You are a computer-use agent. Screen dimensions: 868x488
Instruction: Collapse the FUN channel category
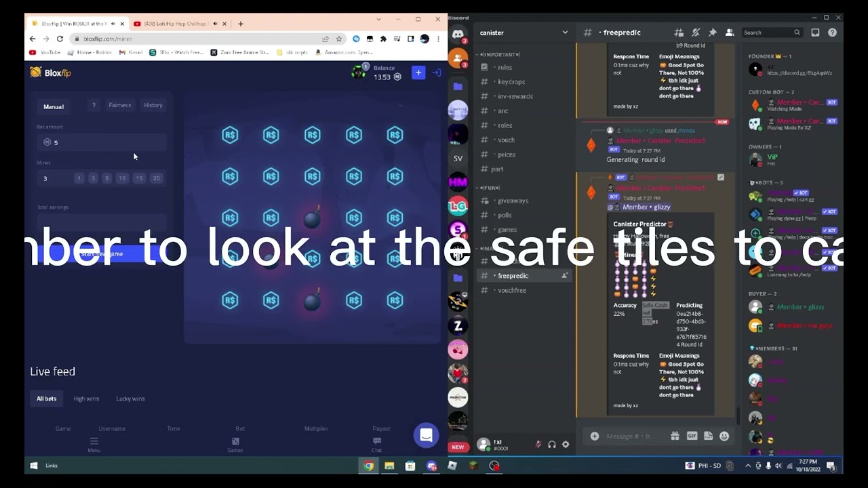489,188
